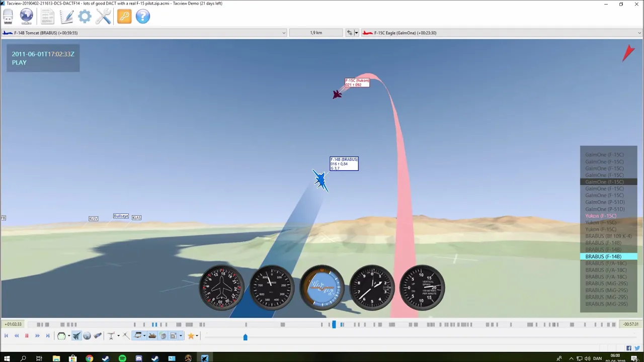Open File Explorer from the taskbar
644x362 pixels.
tap(56, 358)
